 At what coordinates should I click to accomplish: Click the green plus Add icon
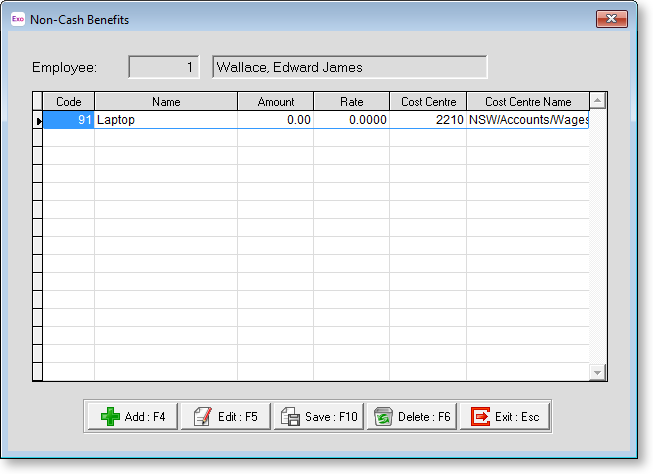(110, 417)
